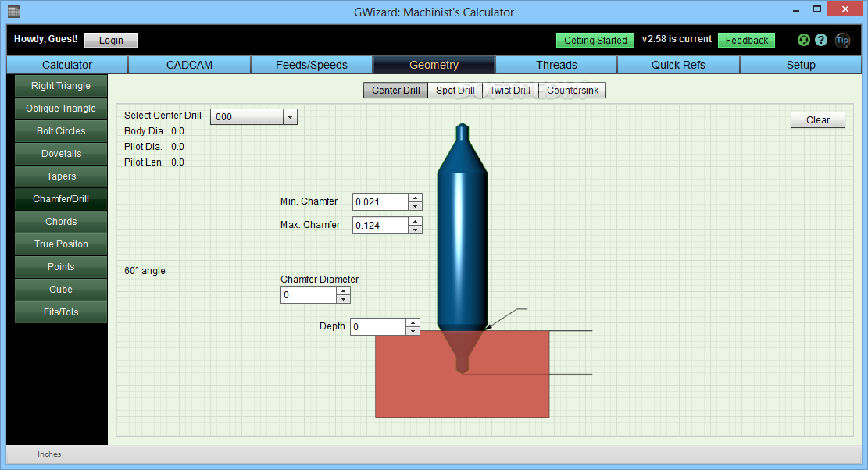This screenshot has height=470, width=868.
Task: Switch to the Calculator tab
Action: (x=67, y=65)
